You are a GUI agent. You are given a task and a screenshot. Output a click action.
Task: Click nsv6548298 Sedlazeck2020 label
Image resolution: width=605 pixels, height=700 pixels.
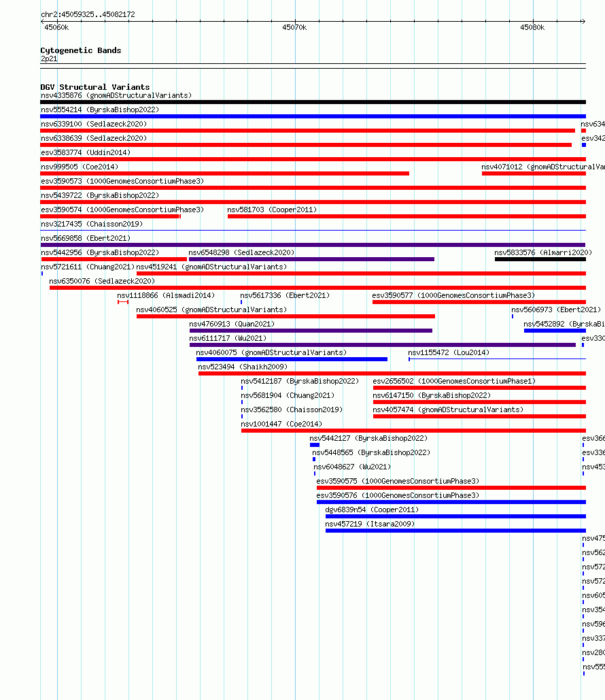(241, 252)
